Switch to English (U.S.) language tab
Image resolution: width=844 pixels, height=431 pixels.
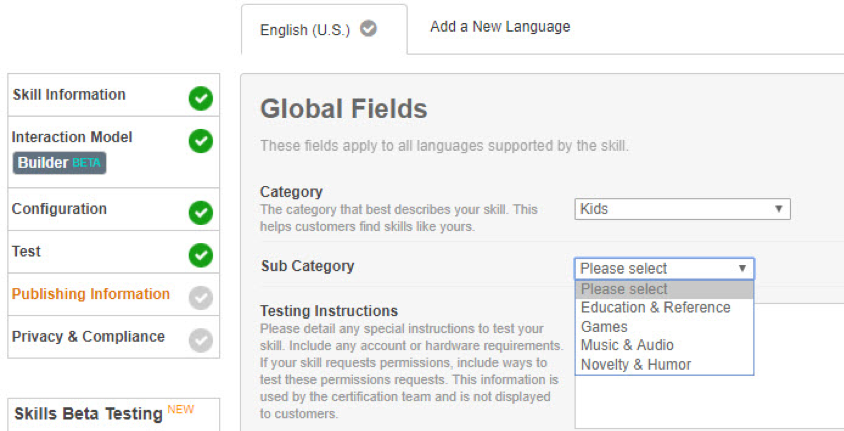pyautogui.click(x=305, y=30)
